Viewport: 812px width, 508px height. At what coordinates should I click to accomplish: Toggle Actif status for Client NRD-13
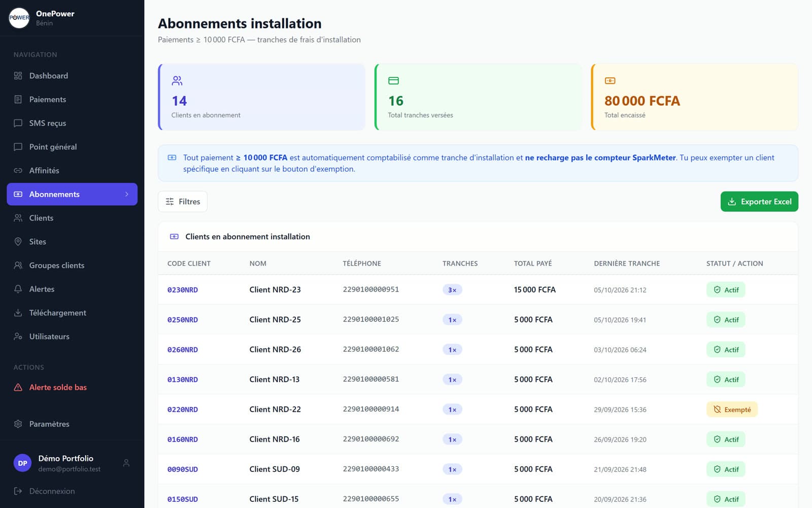click(726, 379)
